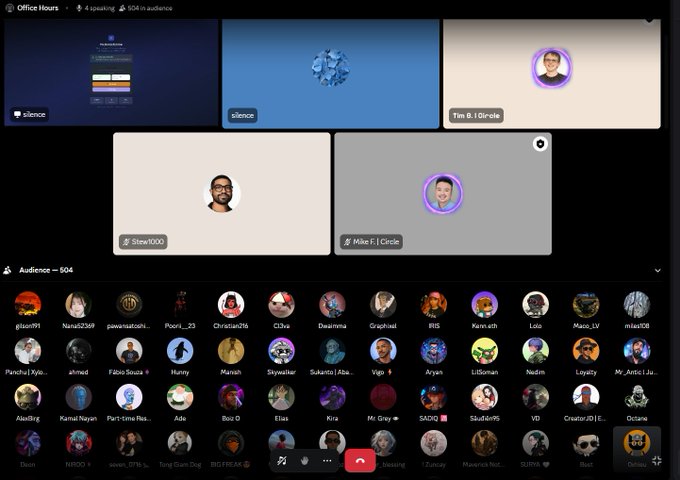Open Ade's audience avatar
Viewport: 680px width, 480px height.
(180, 397)
